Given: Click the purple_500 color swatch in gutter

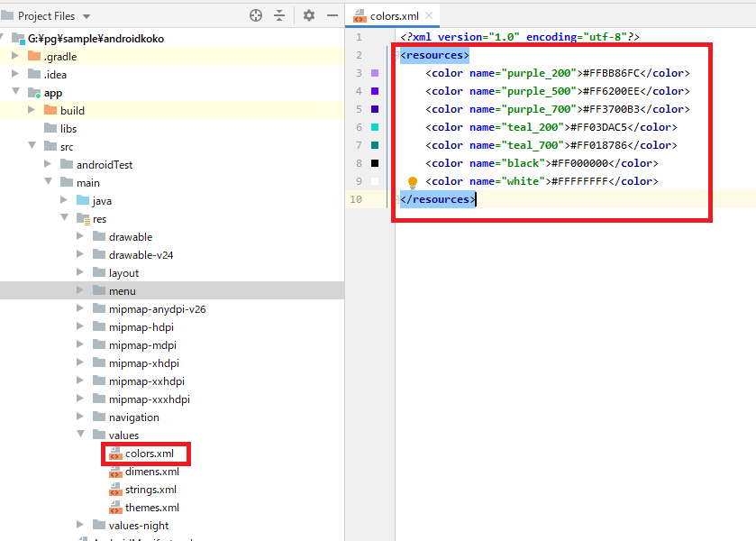Looking at the screenshot, I should 375,91.
